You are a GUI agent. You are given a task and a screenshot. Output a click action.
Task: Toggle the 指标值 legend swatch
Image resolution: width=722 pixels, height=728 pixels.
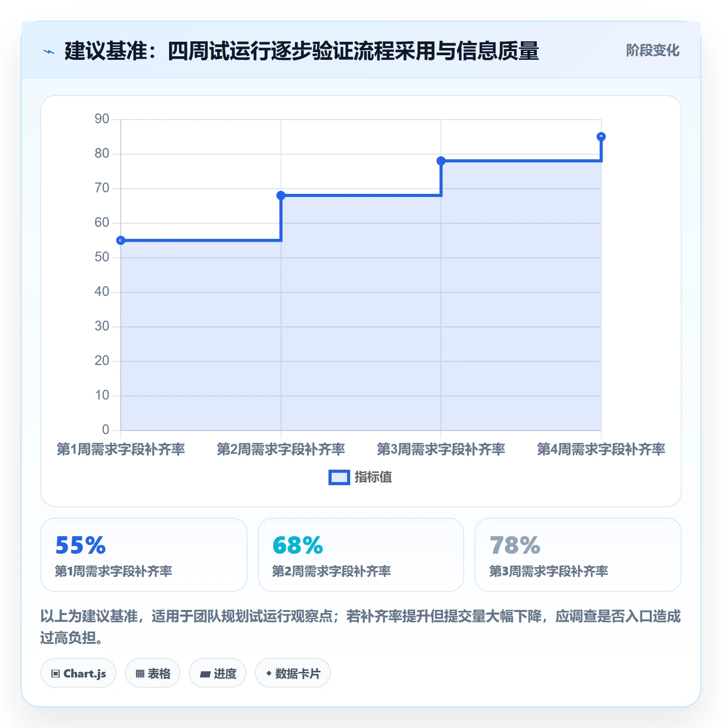339,477
